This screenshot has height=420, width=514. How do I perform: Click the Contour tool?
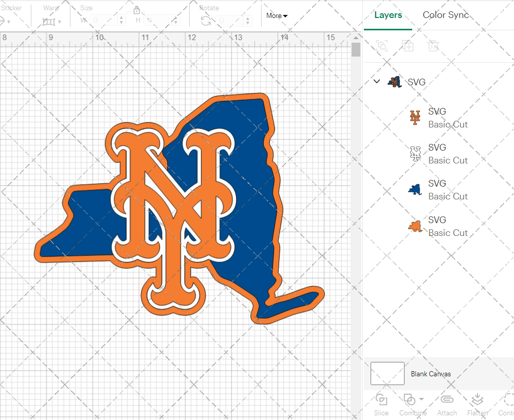coord(507,405)
